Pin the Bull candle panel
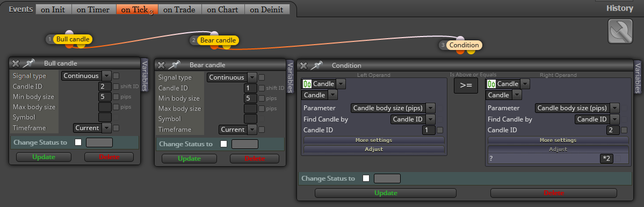The image size is (644, 207). [29, 63]
